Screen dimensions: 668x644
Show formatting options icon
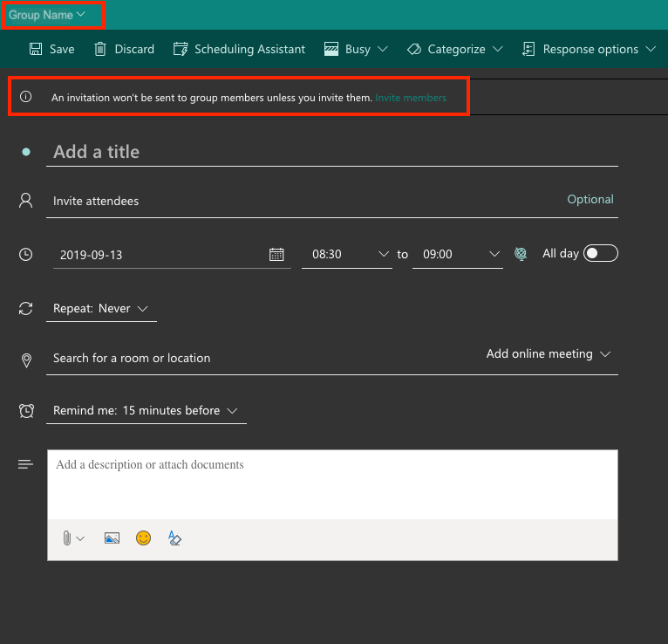tap(174, 538)
